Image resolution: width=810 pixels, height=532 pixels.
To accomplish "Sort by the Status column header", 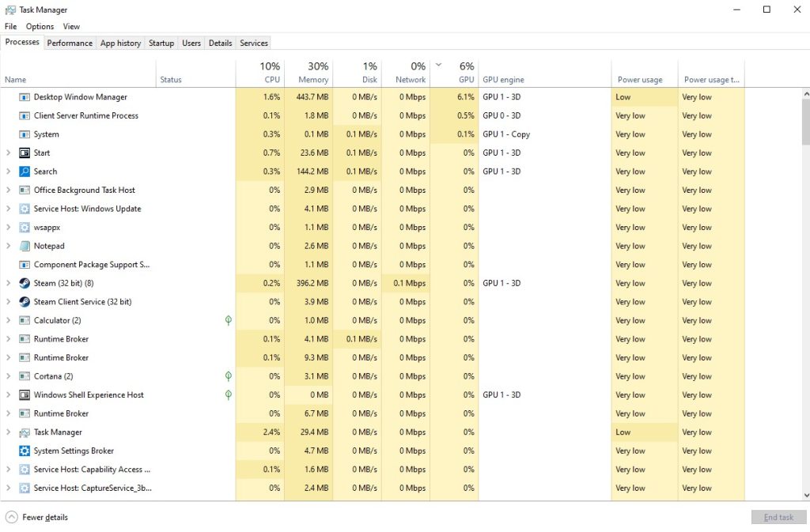I will pyautogui.click(x=196, y=73).
